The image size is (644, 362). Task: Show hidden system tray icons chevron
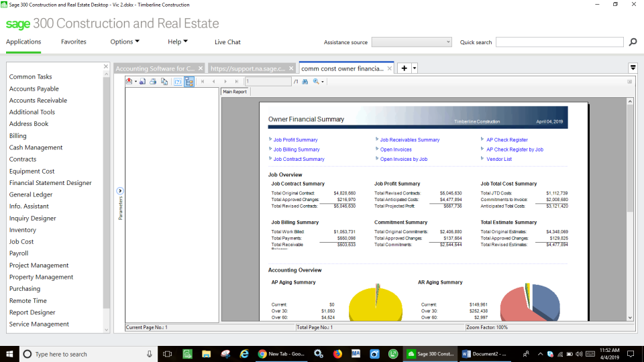pos(540,354)
